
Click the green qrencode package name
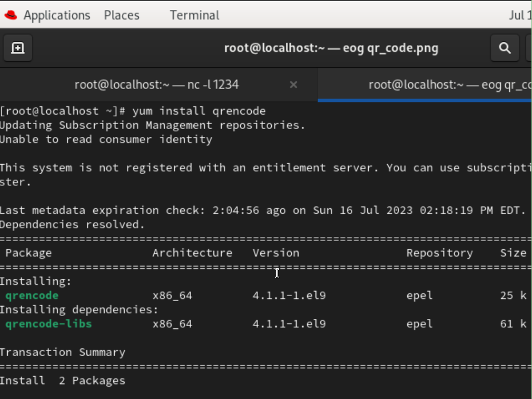point(32,295)
